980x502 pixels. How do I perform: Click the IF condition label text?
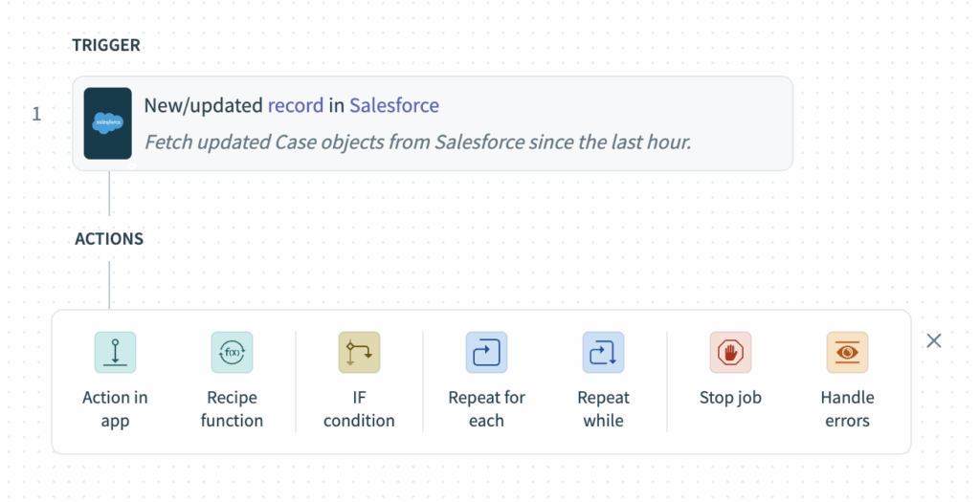pyautogui.click(x=360, y=409)
